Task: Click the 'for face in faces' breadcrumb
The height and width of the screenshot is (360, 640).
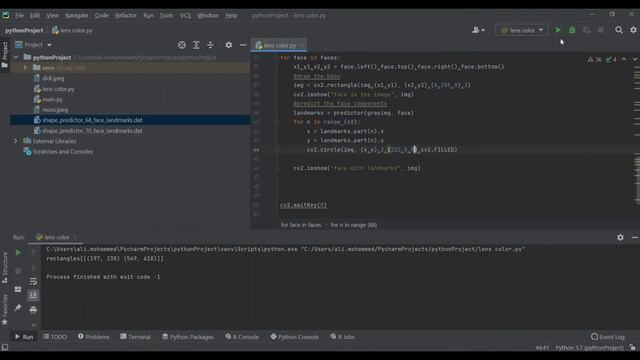Action: point(301,225)
